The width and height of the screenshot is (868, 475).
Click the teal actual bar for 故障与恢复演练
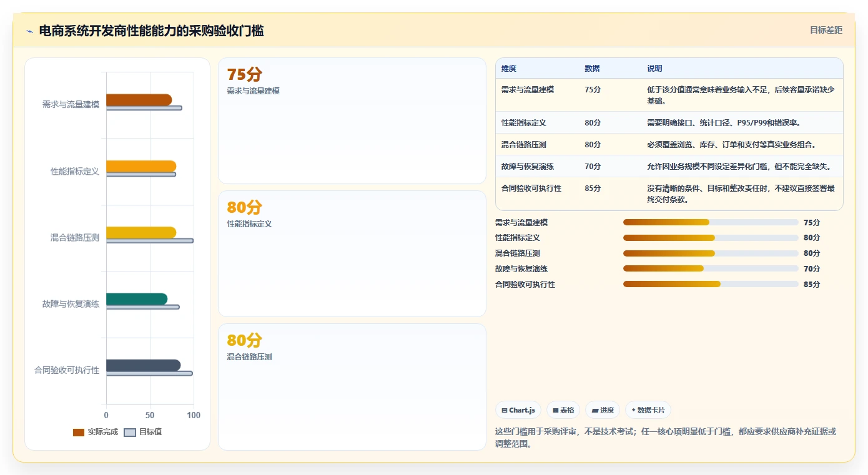tap(137, 299)
